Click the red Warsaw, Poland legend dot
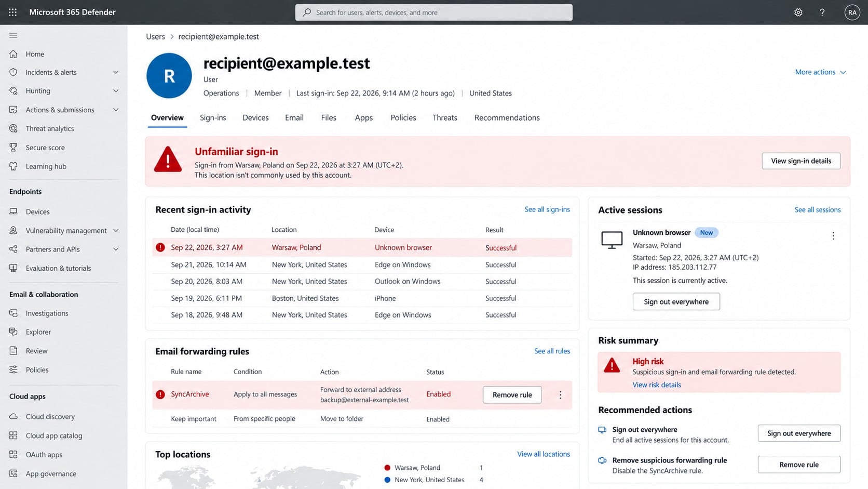Screen dimensions: 868x489 387,468
